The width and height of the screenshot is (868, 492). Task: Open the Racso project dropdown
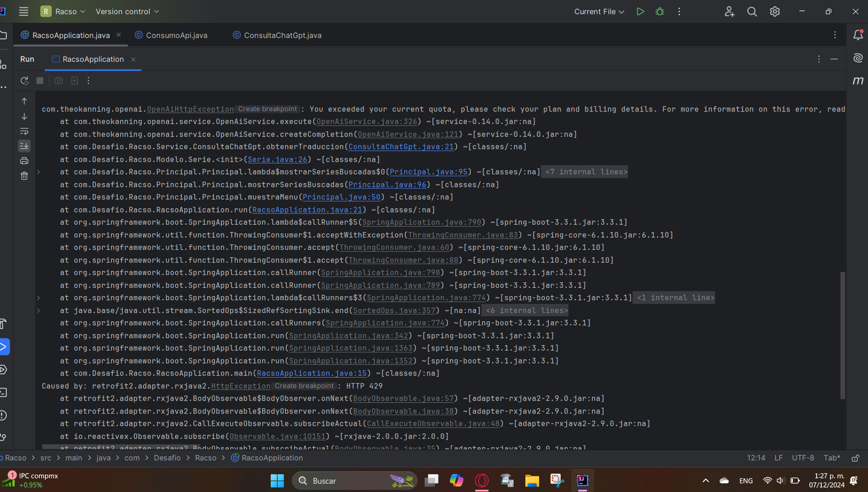coord(63,11)
